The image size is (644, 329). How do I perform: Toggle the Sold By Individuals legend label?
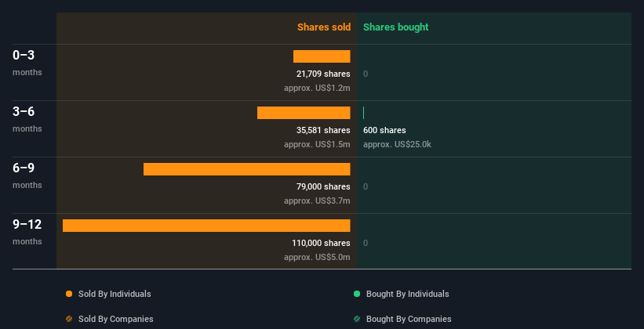pos(115,294)
